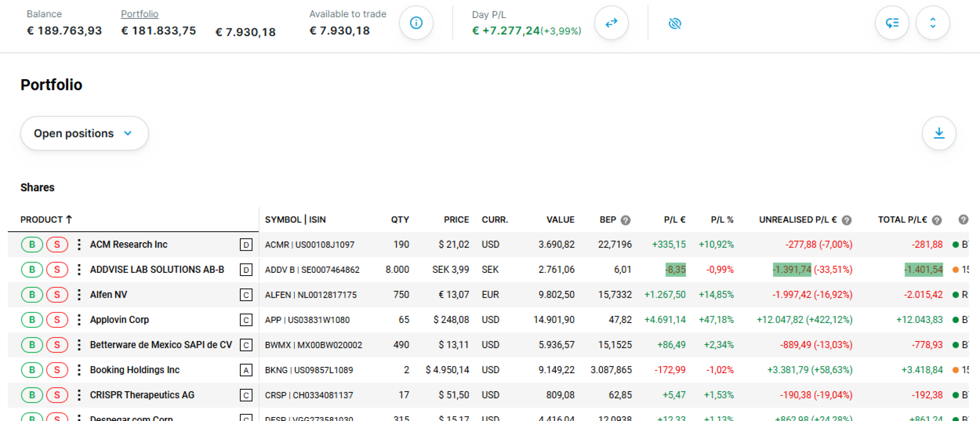Screen dimensions: 980x421
Task: Buy Applovin Corp
Action: 32,320
